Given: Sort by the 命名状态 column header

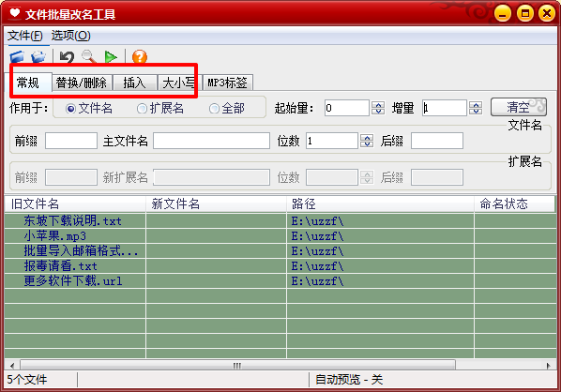Looking at the screenshot, I should [514, 204].
